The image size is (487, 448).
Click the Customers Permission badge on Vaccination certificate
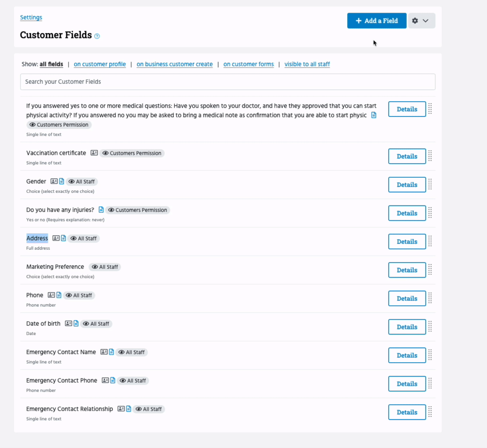tap(132, 153)
